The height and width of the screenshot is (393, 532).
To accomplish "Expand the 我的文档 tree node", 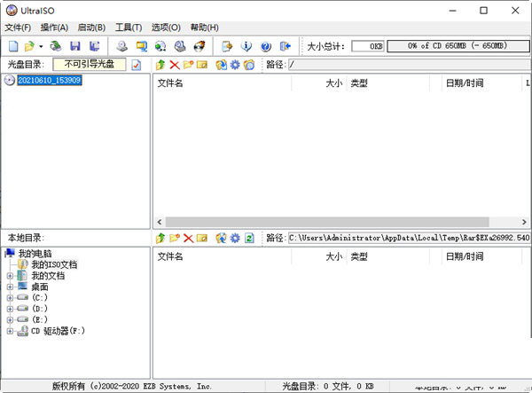I will point(10,276).
